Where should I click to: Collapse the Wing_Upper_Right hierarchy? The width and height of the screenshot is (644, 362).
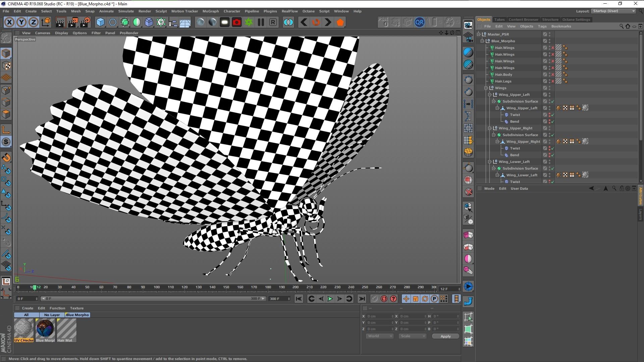[489, 128]
